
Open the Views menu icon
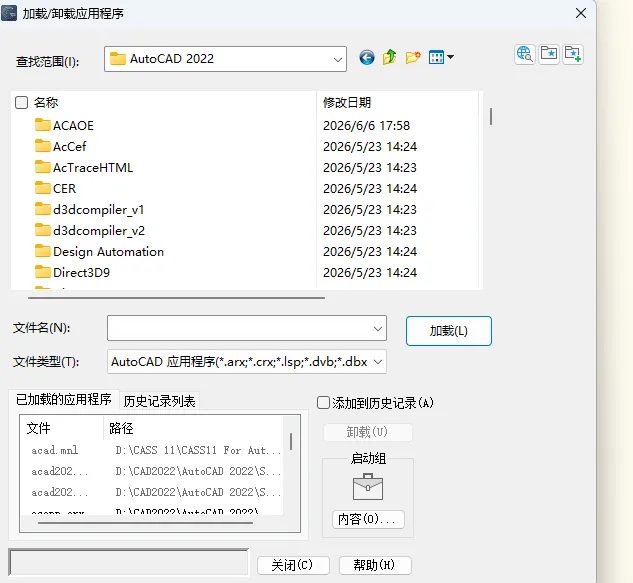(441, 57)
